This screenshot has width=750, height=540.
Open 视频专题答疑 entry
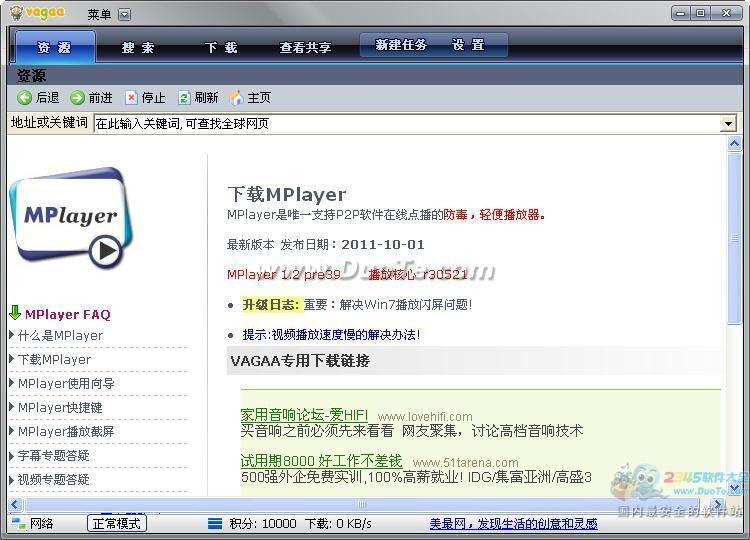tap(54, 479)
